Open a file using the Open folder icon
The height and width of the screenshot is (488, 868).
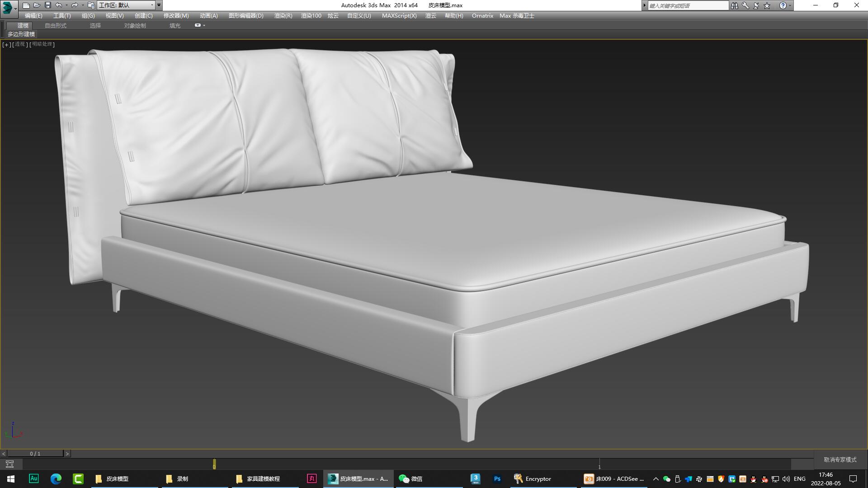[x=37, y=5]
